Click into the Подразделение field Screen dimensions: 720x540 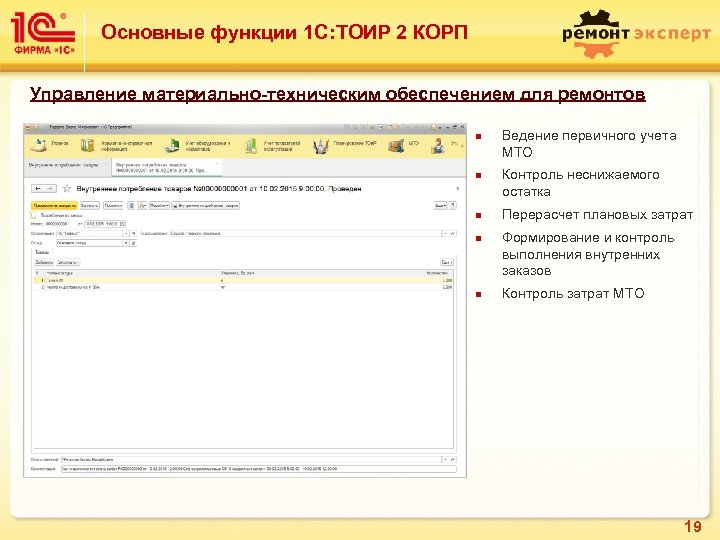click(305, 233)
